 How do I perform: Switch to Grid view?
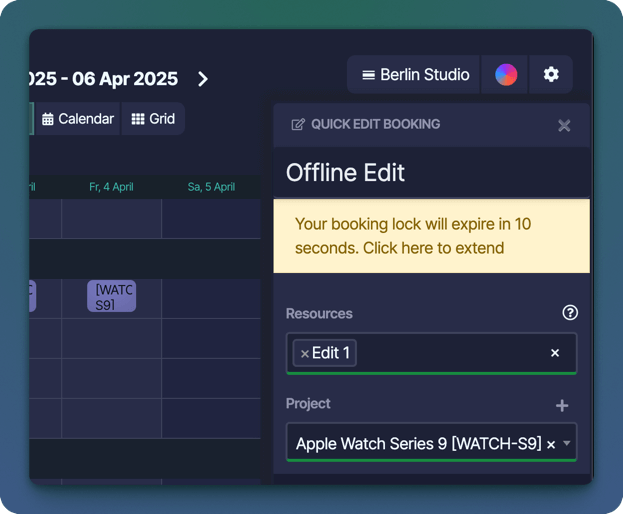tap(153, 119)
